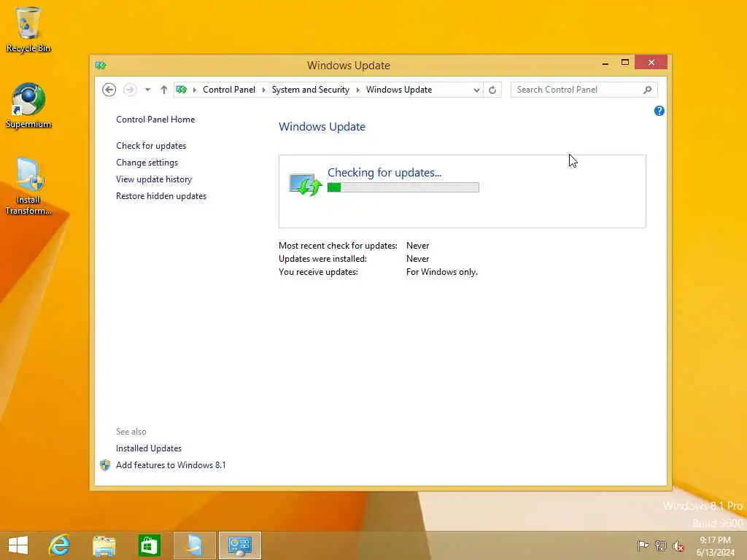Expand arrow before Control Panel breadcrumb
This screenshot has width=747, height=560.
[194, 90]
